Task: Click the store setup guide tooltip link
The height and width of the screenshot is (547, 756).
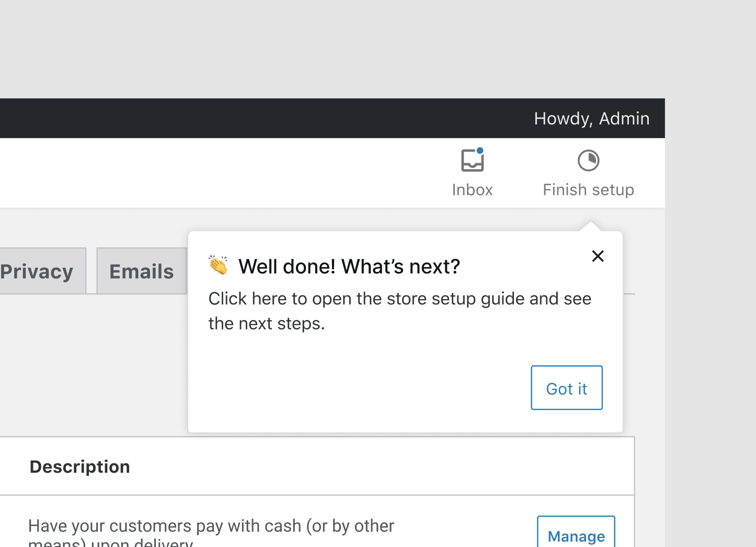Action: [400, 311]
